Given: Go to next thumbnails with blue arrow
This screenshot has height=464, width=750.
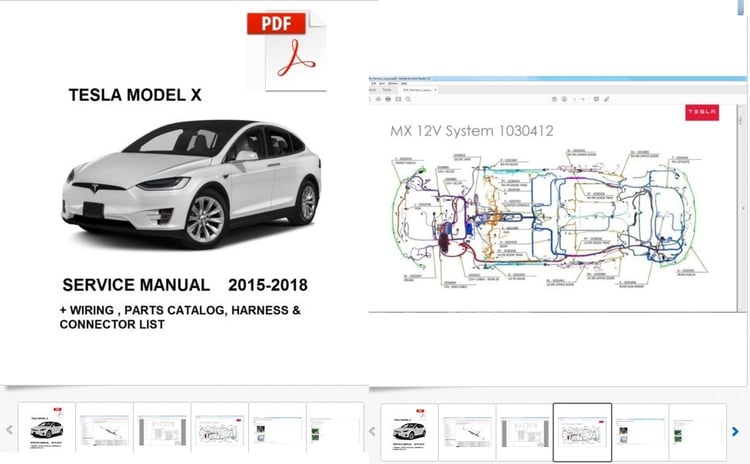Looking at the screenshot, I should pos(735,431).
